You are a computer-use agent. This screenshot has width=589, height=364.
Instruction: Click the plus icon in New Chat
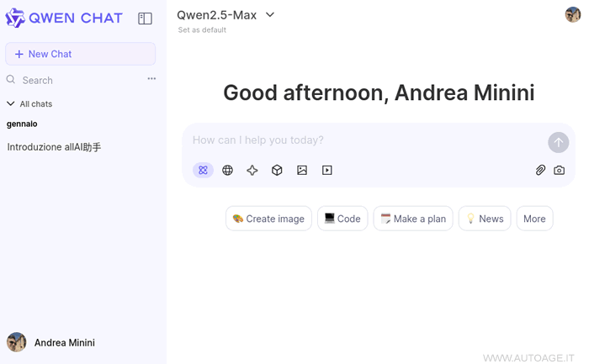point(19,54)
